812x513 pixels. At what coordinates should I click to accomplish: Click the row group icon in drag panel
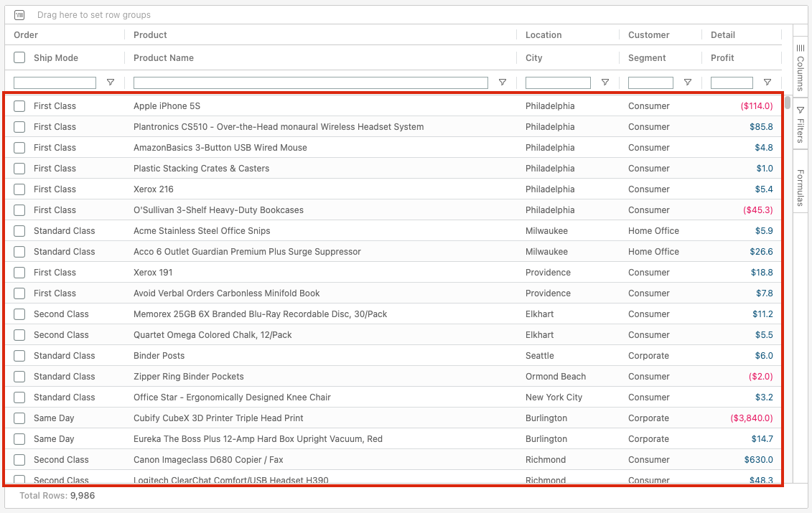19,15
